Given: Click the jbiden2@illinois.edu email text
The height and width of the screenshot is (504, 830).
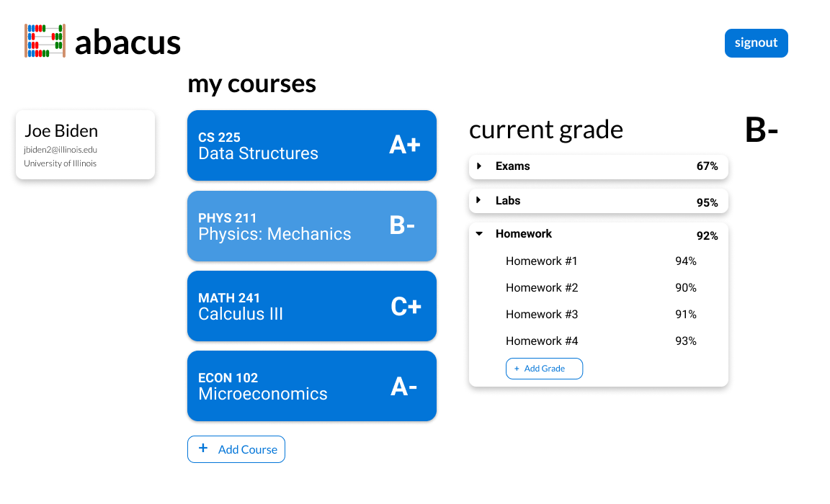Looking at the screenshot, I should 61,150.
